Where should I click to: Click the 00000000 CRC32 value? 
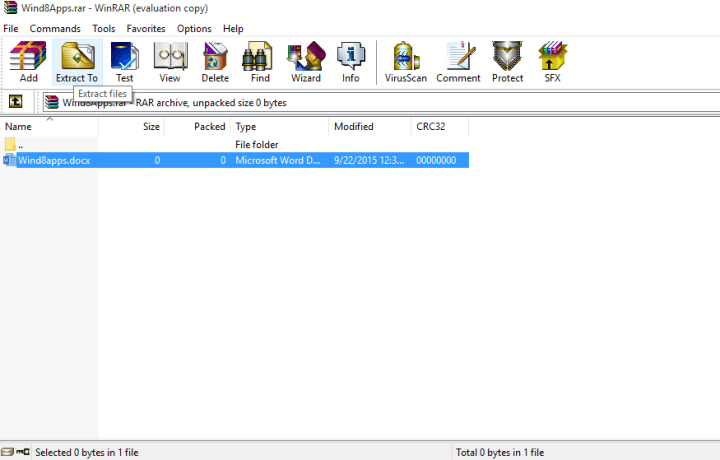tap(436, 160)
